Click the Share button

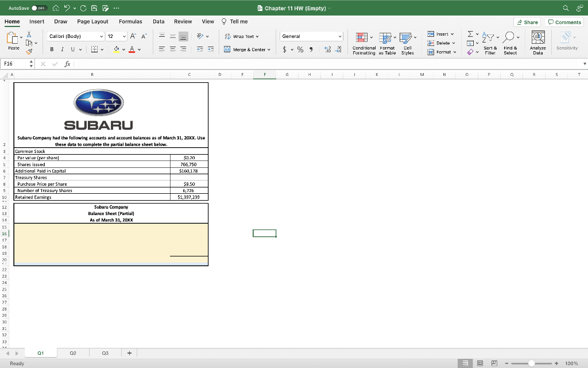(527, 22)
